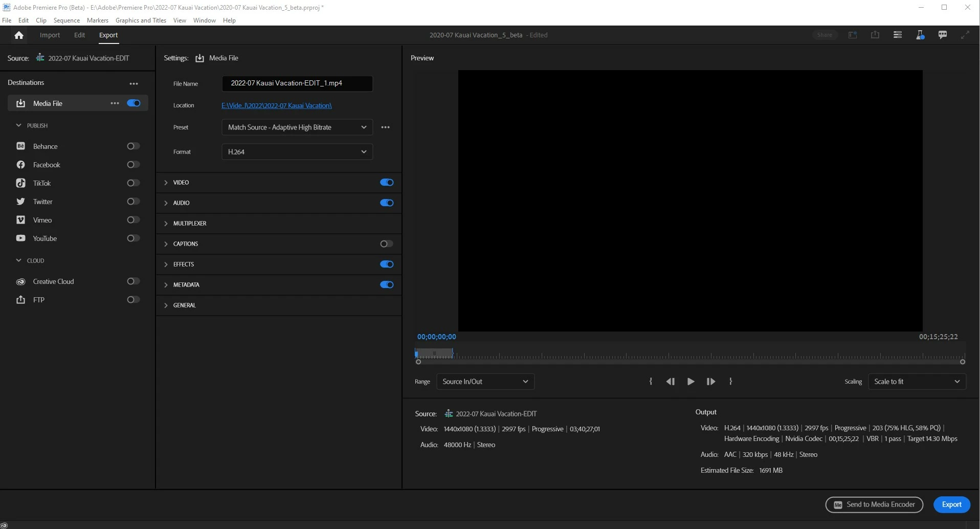Screen dimensions: 980x529
Task: Switch to the Edit workspace tab
Action: pos(79,35)
